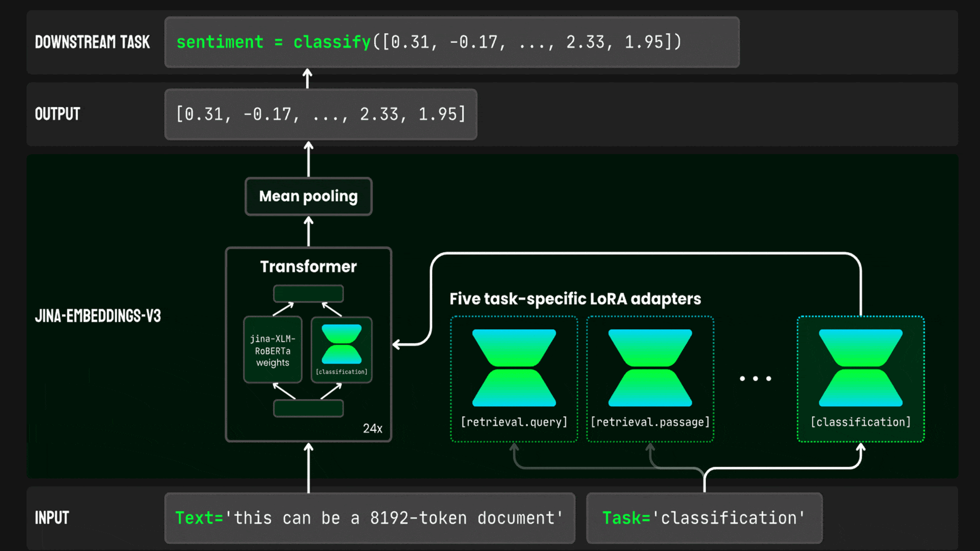Open the OUTPUT vector result box
Viewport: 980px width, 551px height.
coord(321,114)
